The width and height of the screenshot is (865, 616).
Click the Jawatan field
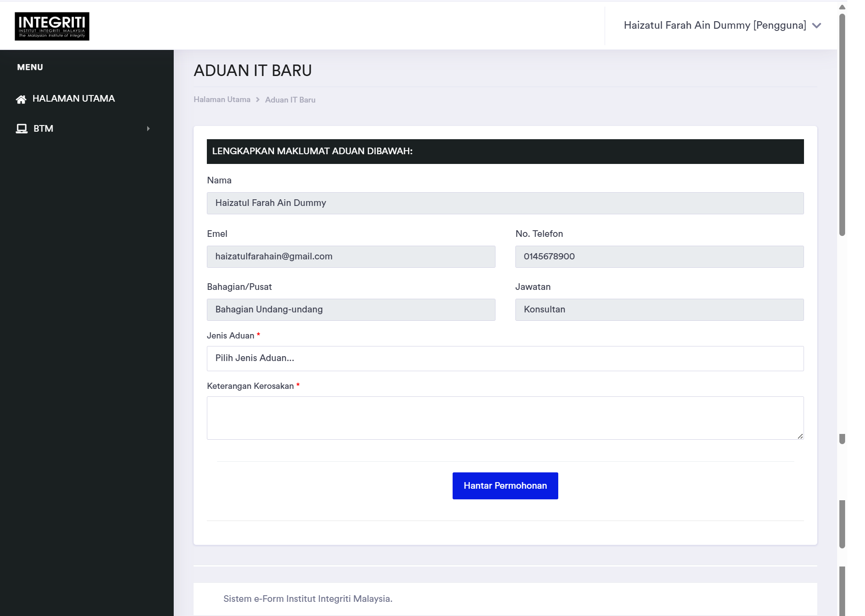[x=659, y=310]
